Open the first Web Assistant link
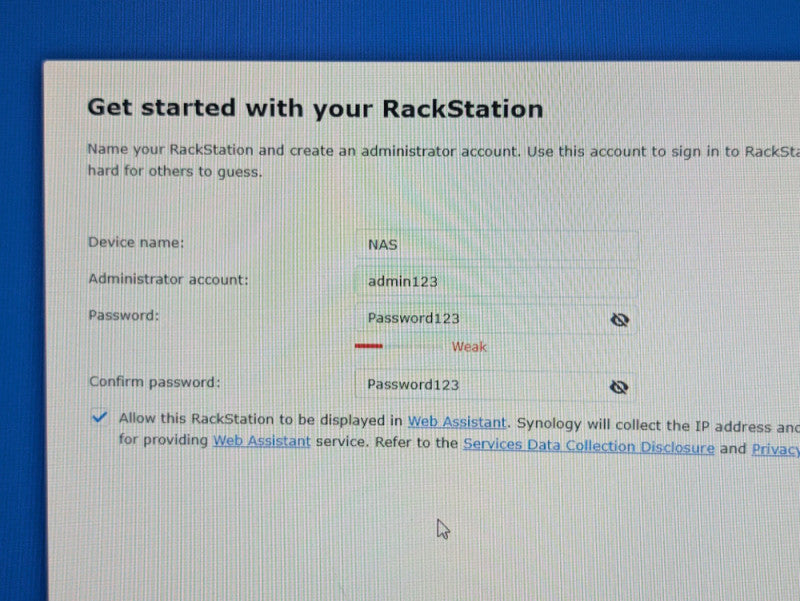Screen dimensions: 800x601 pyautogui.click(x=457, y=422)
